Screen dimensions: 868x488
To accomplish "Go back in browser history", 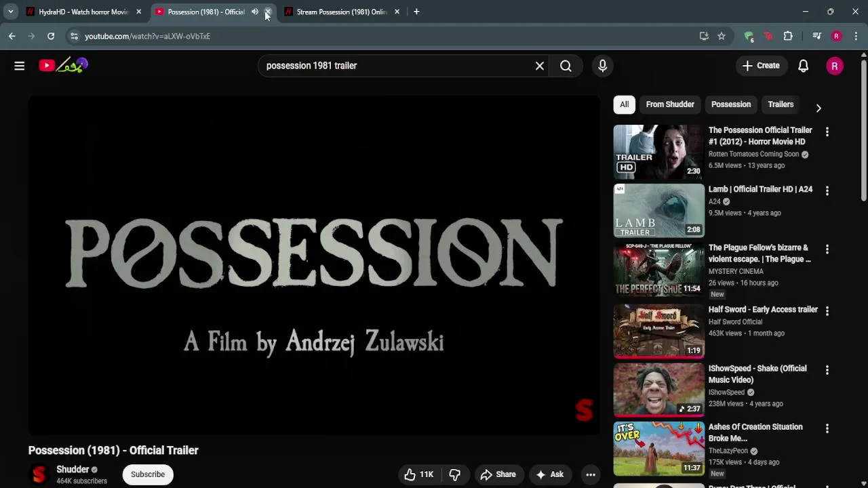I will (x=12, y=36).
